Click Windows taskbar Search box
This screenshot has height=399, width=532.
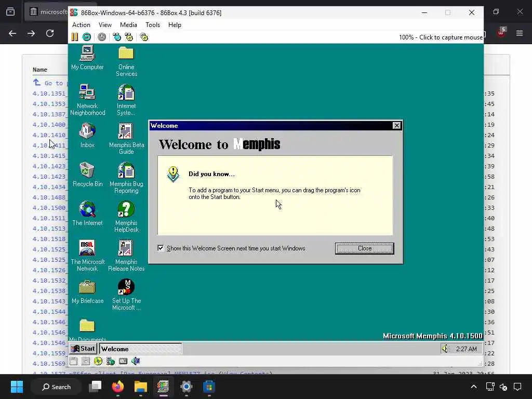[x=56, y=387]
